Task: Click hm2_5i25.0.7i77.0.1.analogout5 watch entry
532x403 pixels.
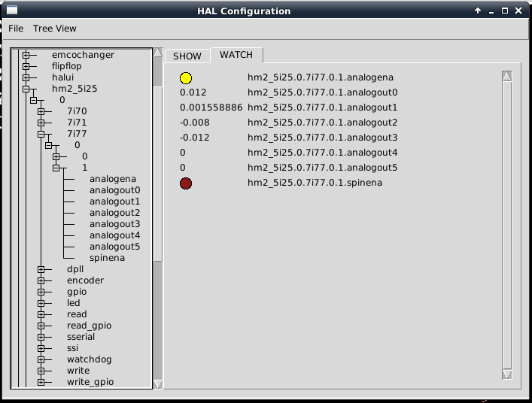Action: click(x=322, y=168)
